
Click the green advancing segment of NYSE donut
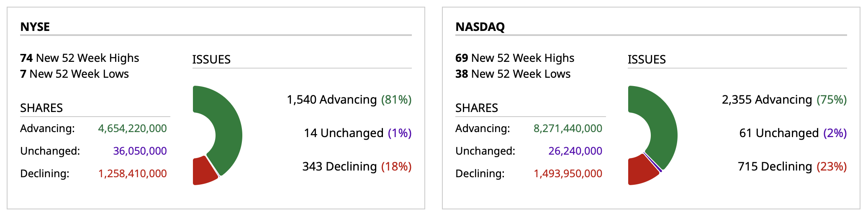pos(228,130)
